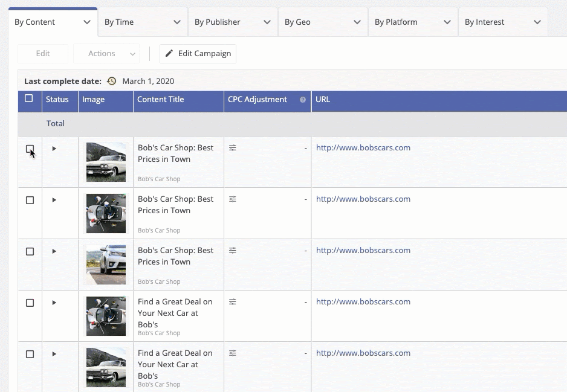Viewport: 567px width, 392px height.
Task: Click CPC adjustment sliders icon in fifth row
Action: click(233, 353)
